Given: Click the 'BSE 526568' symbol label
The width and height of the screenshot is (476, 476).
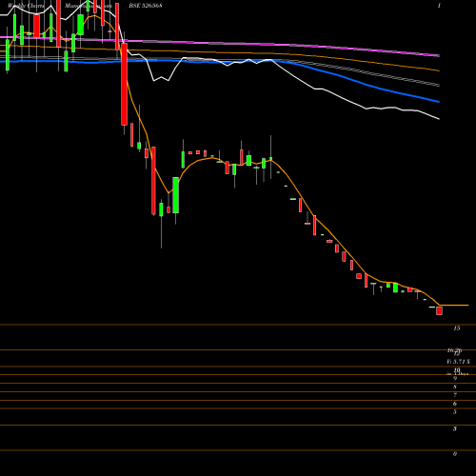Looking at the screenshot, I should click(146, 6).
